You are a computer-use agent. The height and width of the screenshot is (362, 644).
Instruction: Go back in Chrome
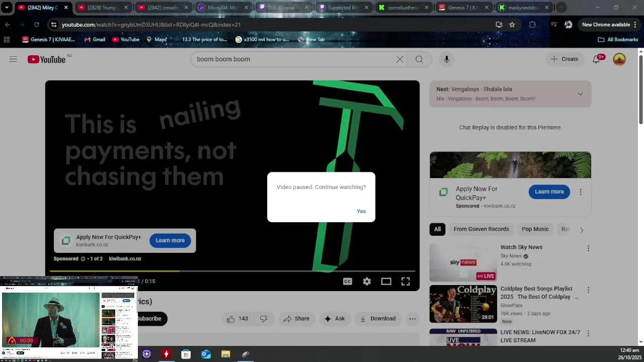[x=8, y=25]
